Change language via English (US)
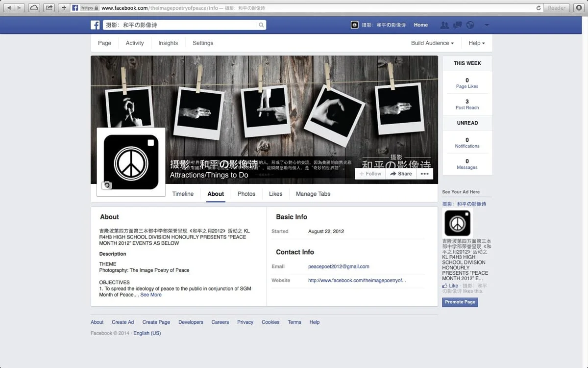The width and height of the screenshot is (588, 368). click(x=147, y=333)
